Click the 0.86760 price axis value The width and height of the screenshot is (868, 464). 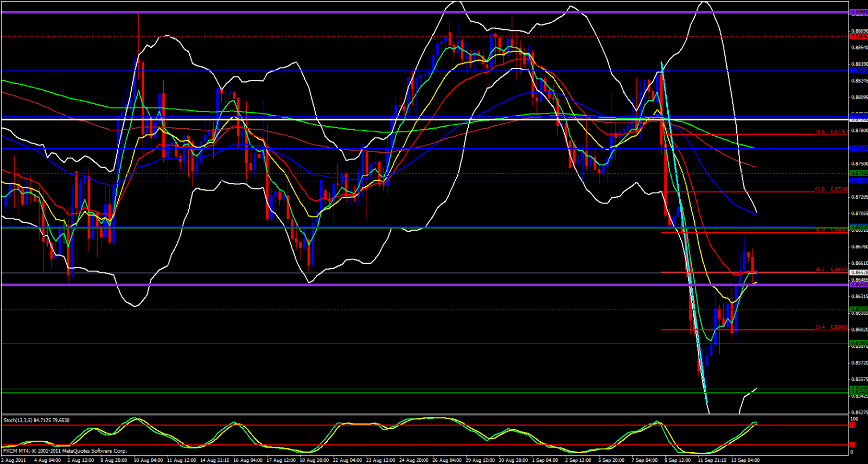859,247
